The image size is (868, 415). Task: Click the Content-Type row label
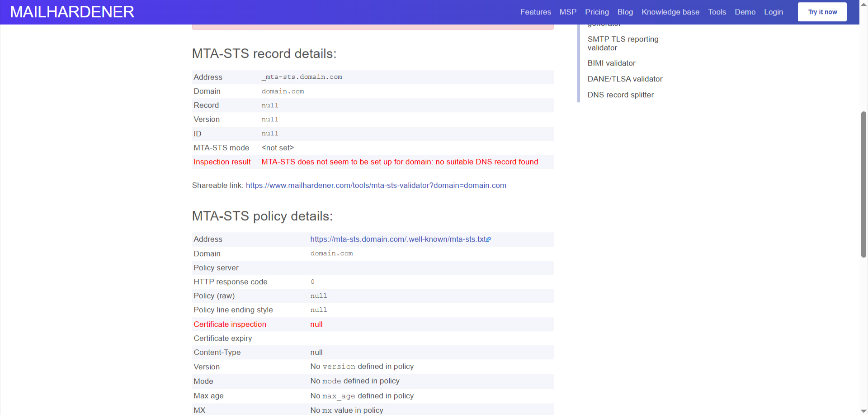pyautogui.click(x=217, y=353)
